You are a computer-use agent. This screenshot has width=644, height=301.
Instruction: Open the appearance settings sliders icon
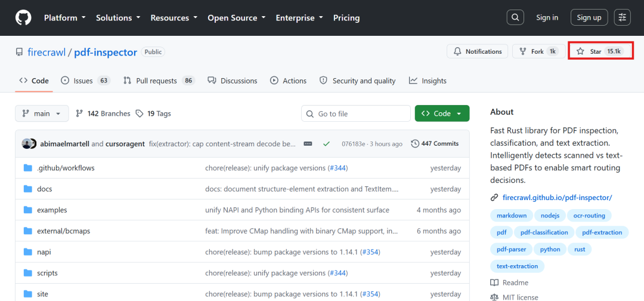(623, 17)
